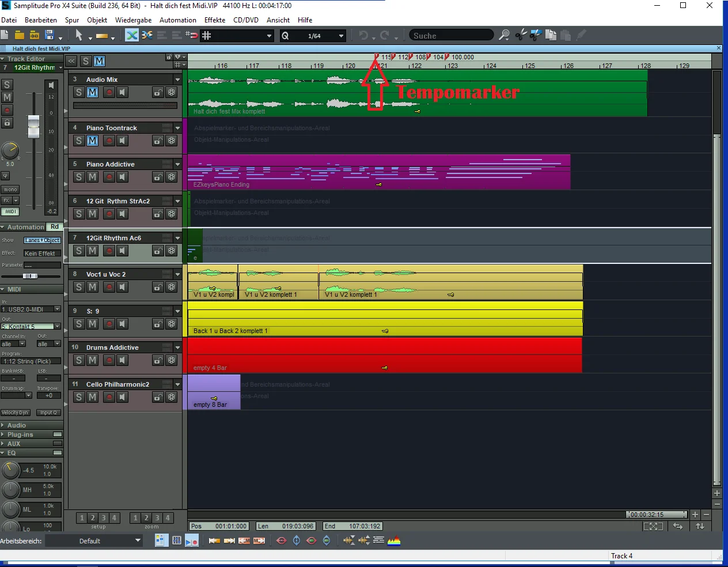Click the scissors cut tool icon

[520, 36]
